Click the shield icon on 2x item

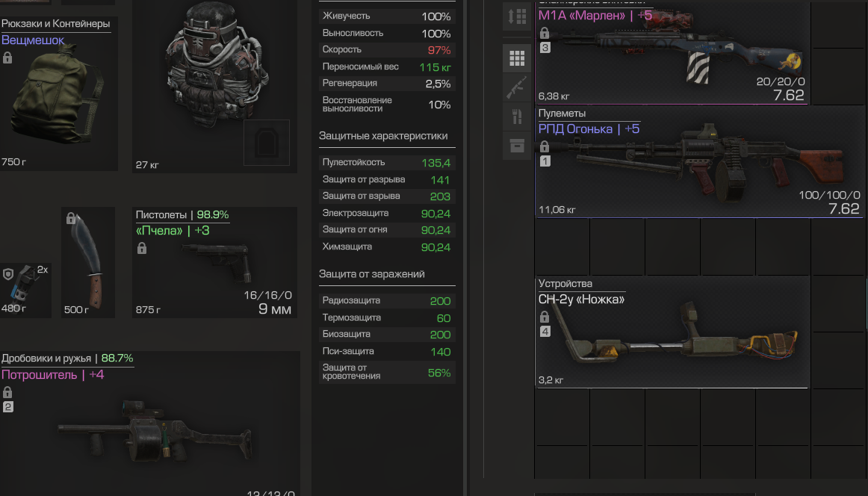pyautogui.click(x=8, y=274)
